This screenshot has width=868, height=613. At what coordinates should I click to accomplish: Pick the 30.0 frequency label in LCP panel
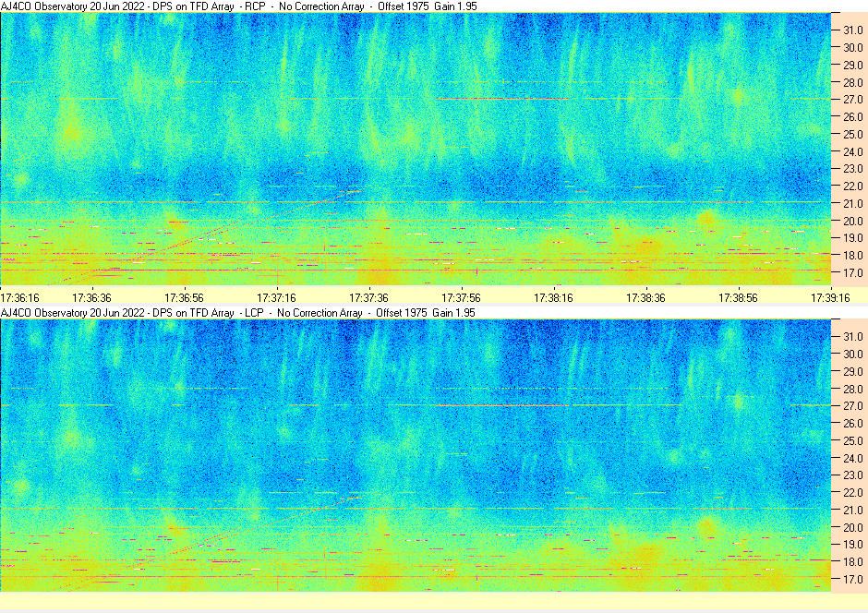[853, 355]
